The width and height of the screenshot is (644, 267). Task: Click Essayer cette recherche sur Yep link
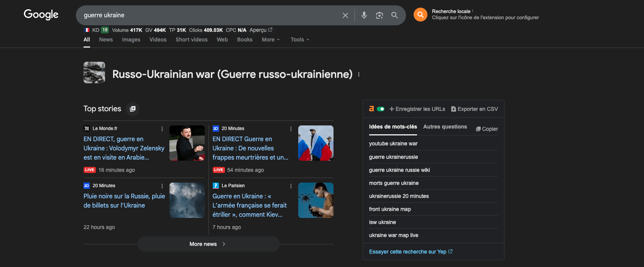[x=411, y=252]
